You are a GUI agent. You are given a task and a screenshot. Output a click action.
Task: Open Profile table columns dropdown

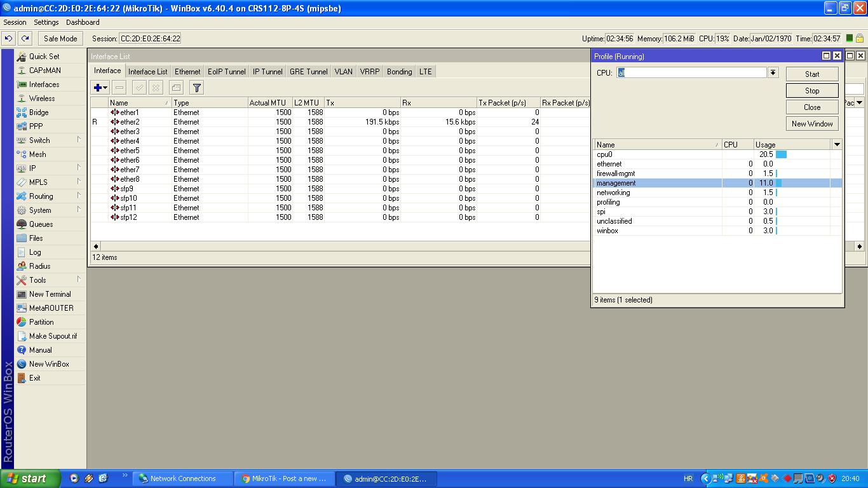coord(837,144)
